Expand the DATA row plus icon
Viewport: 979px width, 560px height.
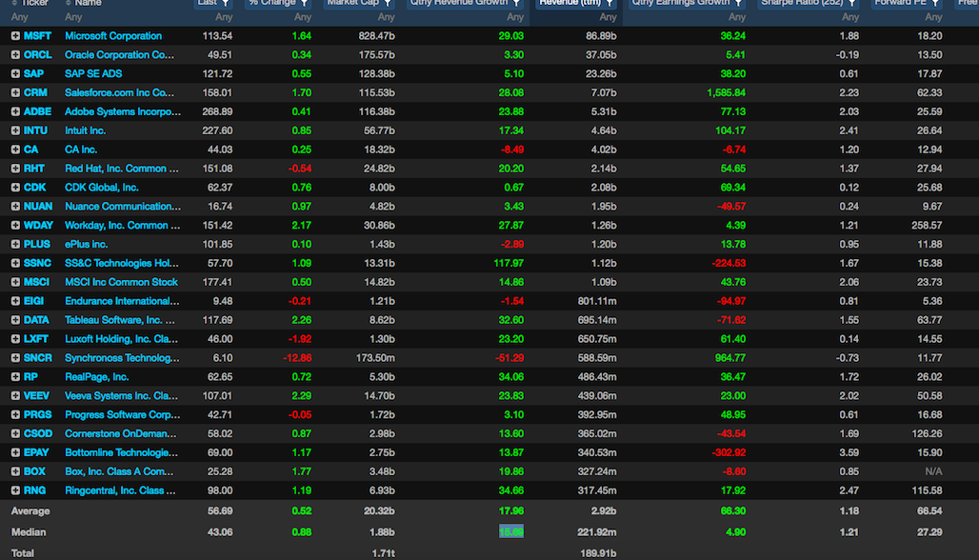[x=15, y=320]
